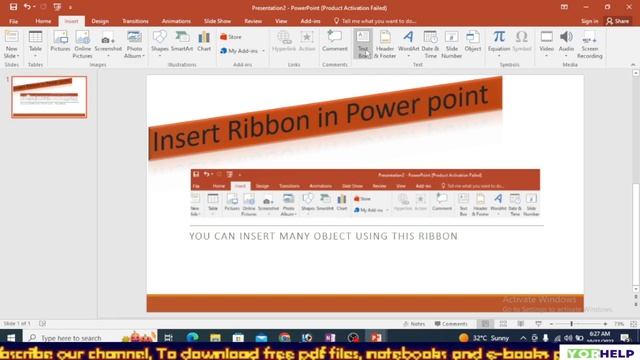Click the Tell me what you want to do box

[x=375, y=21]
